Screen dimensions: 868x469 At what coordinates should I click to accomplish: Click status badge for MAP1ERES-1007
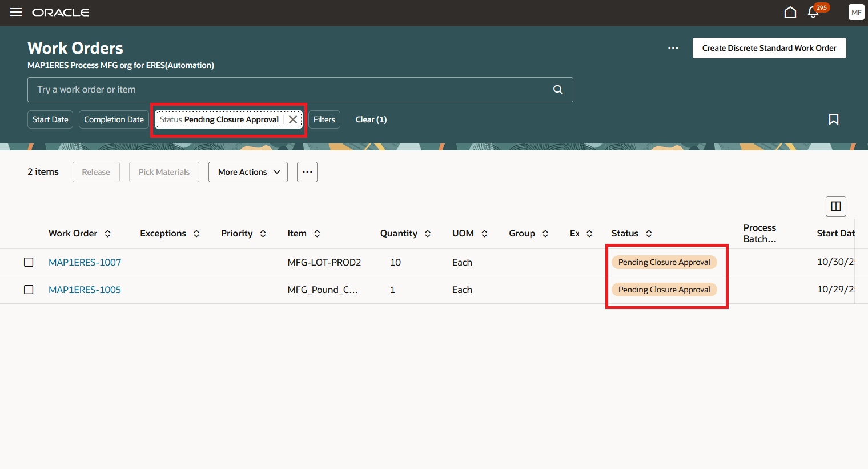coord(664,262)
